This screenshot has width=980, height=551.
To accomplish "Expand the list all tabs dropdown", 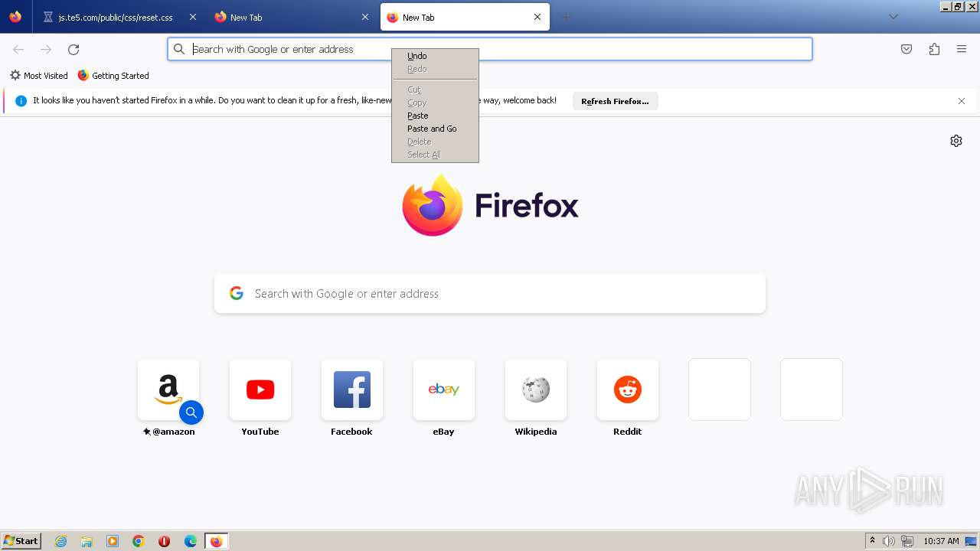I will click(893, 17).
